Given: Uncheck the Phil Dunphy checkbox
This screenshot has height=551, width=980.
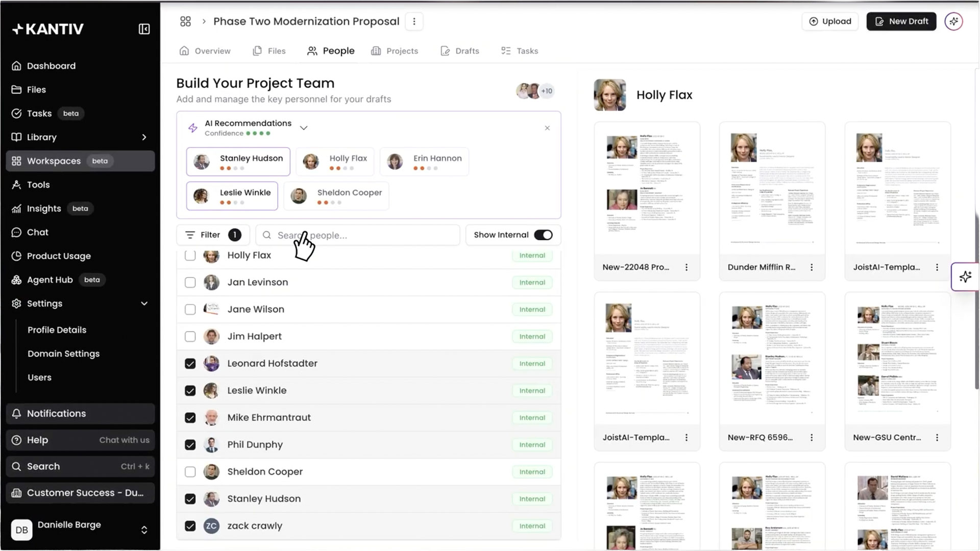Looking at the screenshot, I should [x=190, y=444].
